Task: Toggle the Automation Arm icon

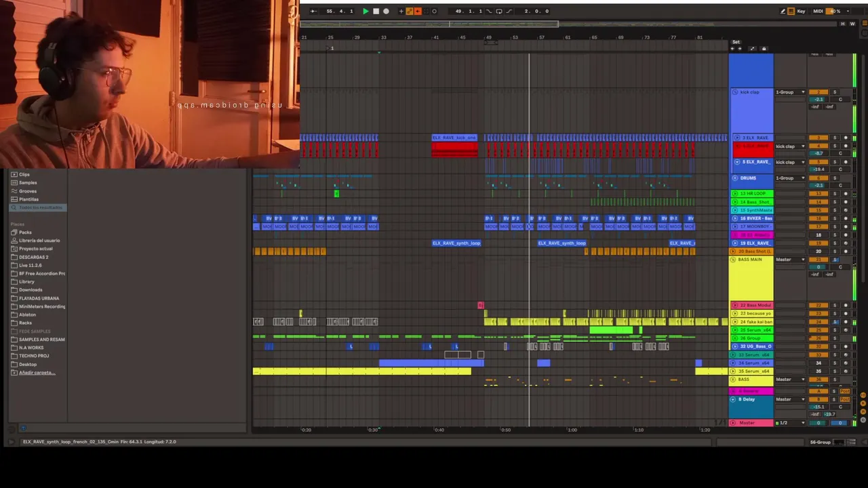Action: pos(409,11)
